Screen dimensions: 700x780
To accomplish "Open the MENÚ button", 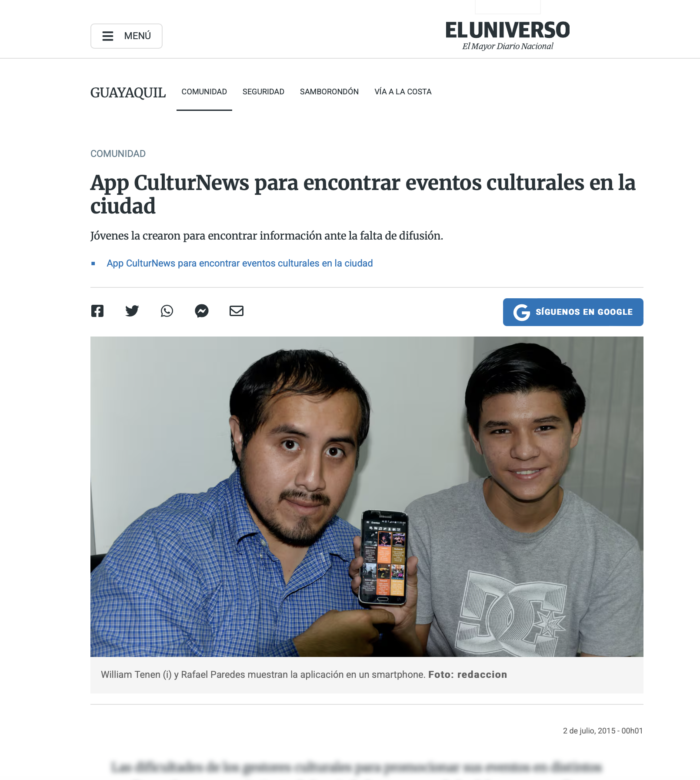I will click(127, 36).
